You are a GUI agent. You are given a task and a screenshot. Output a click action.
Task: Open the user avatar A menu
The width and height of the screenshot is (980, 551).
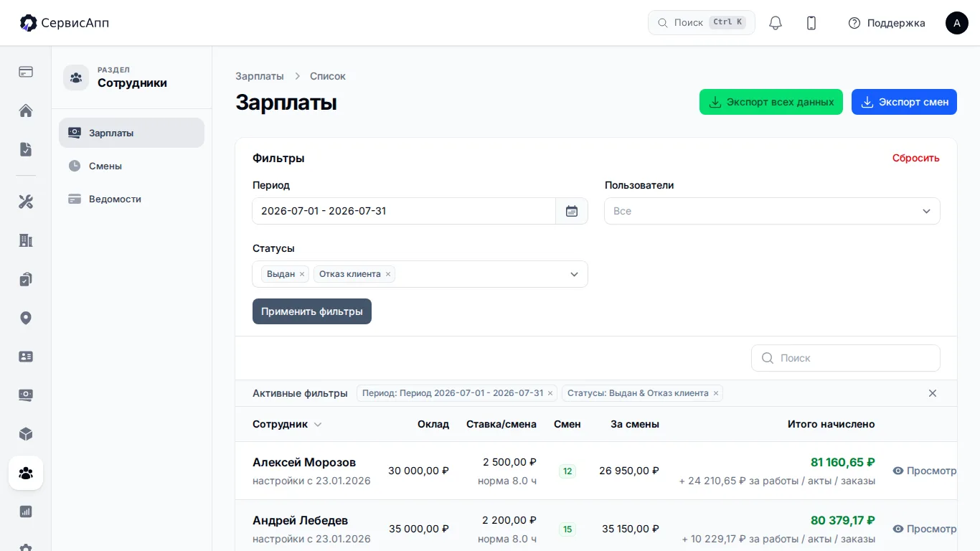957,23
